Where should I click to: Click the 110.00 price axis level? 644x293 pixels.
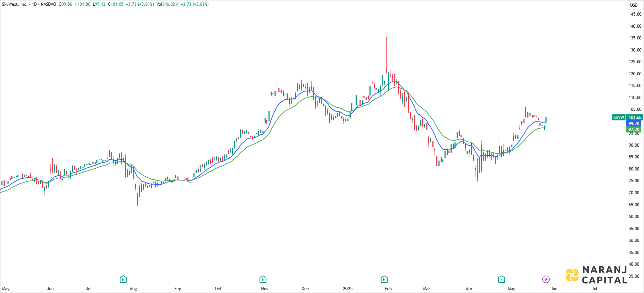pyautogui.click(x=635, y=98)
